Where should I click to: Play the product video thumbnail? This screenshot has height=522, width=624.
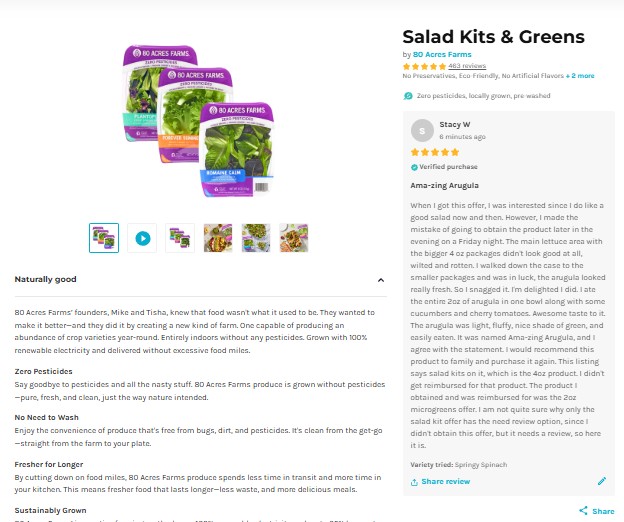click(142, 238)
